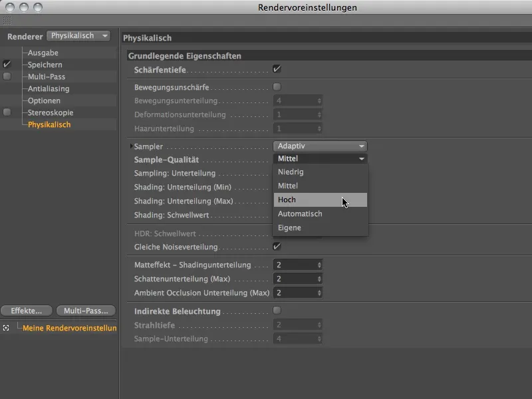Enable the Indirekte Beleuchtung checkbox

point(277,311)
